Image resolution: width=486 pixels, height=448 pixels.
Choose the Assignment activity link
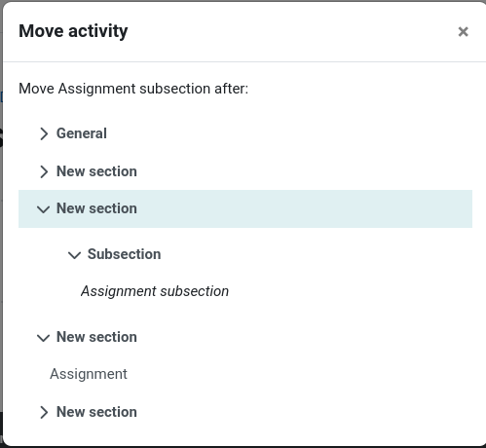[x=89, y=374]
